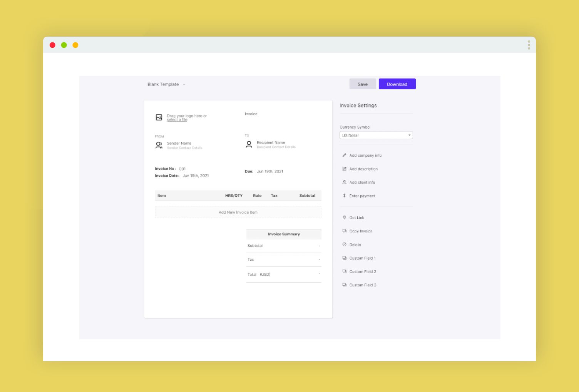
Task: Open the three-dot window menu
Action: [529, 45]
